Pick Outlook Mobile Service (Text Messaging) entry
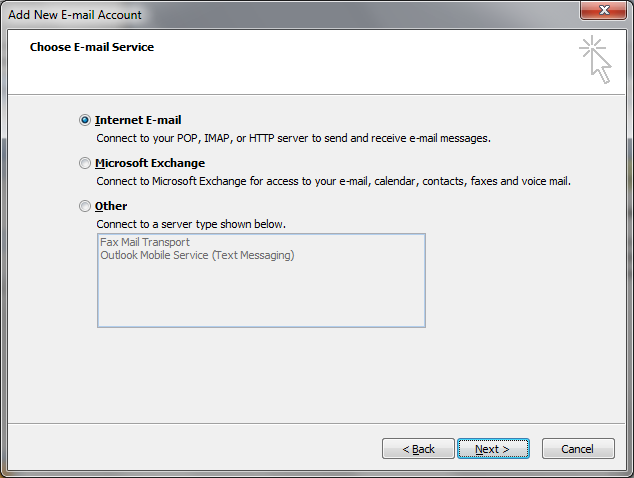634x478 pixels. pyautogui.click(x=197, y=255)
